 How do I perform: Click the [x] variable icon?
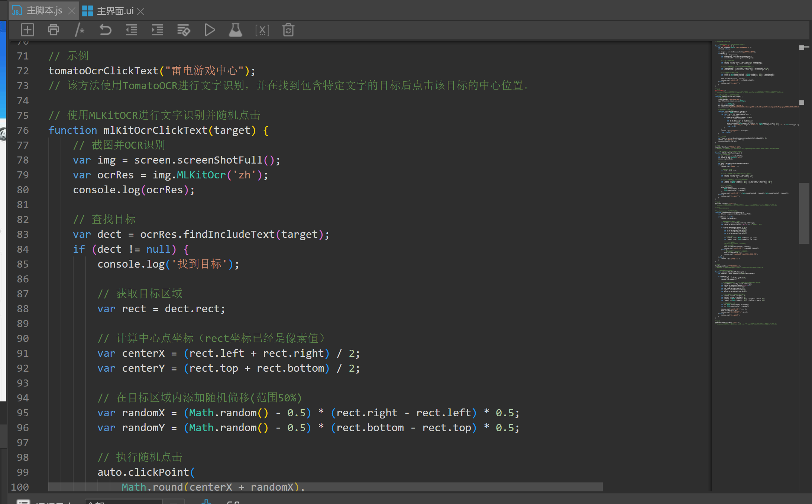(262, 30)
